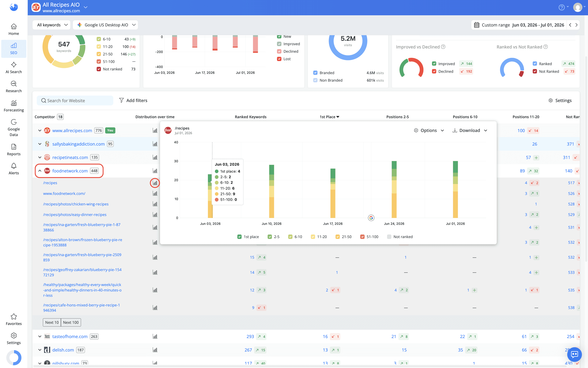The image size is (588, 368).
Task: Show distribution chart for sallysbakingaddiction.com
Action: coord(155,144)
